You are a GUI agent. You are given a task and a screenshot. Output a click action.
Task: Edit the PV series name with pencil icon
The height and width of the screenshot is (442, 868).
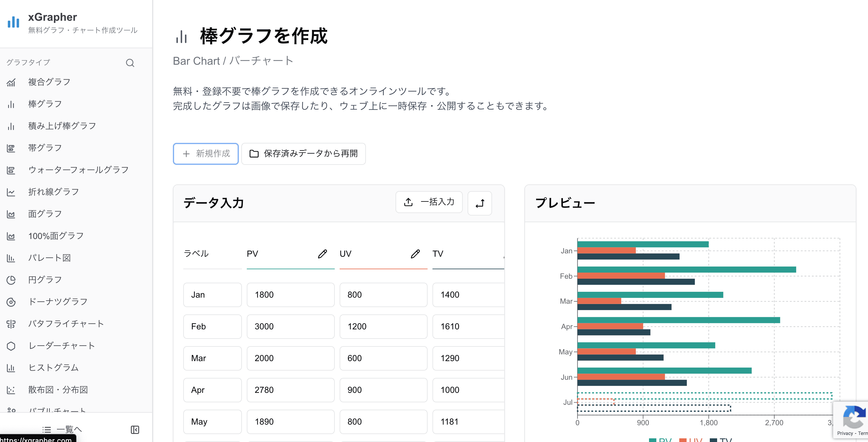(323, 254)
